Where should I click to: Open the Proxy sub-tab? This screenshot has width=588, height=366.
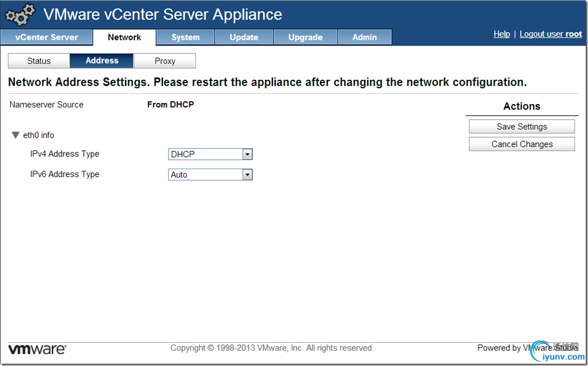165,61
